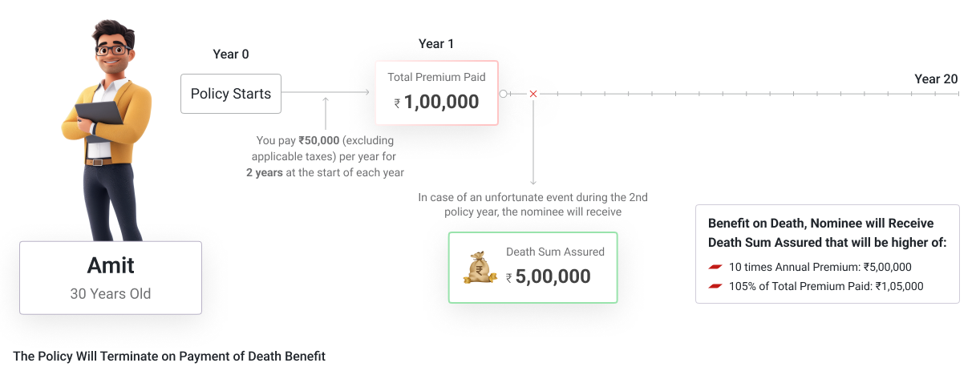
Task: Click the open circle marker on timeline
Action: coord(504,94)
